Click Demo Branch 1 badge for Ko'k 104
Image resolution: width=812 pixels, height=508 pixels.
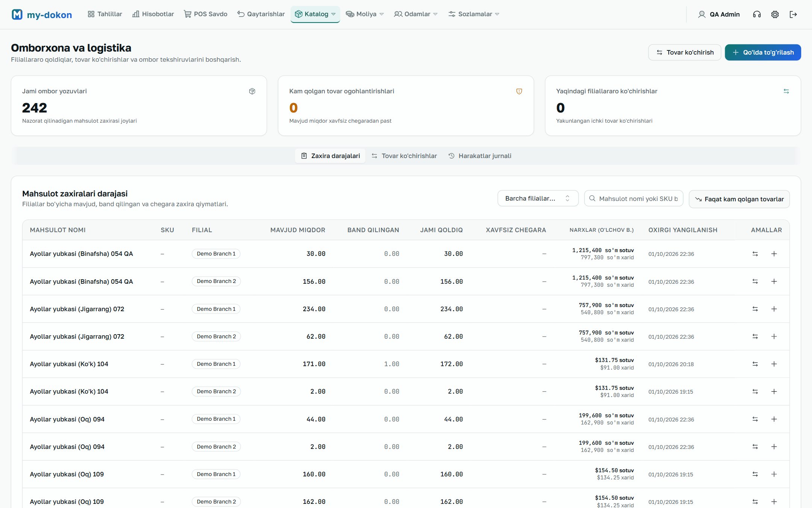[216, 364]
